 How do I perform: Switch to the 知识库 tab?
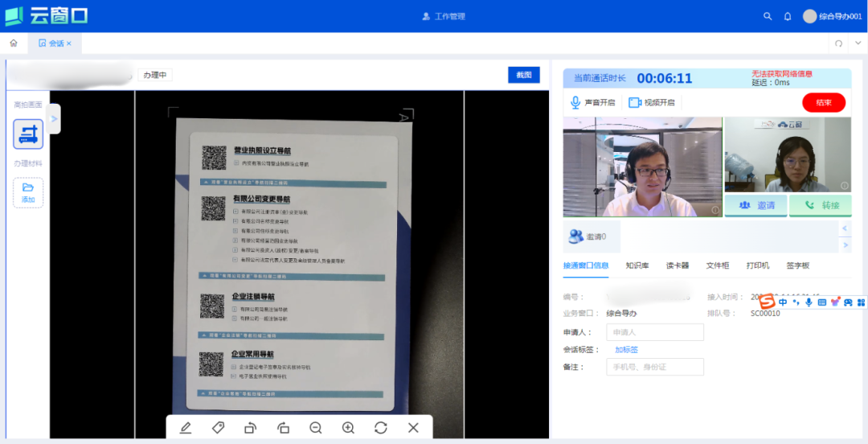[x=637, y=265]
